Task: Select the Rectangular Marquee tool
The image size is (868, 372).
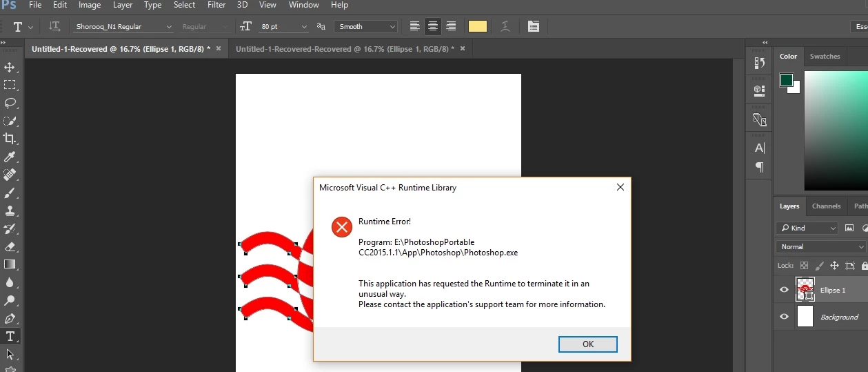Action: 10,85
